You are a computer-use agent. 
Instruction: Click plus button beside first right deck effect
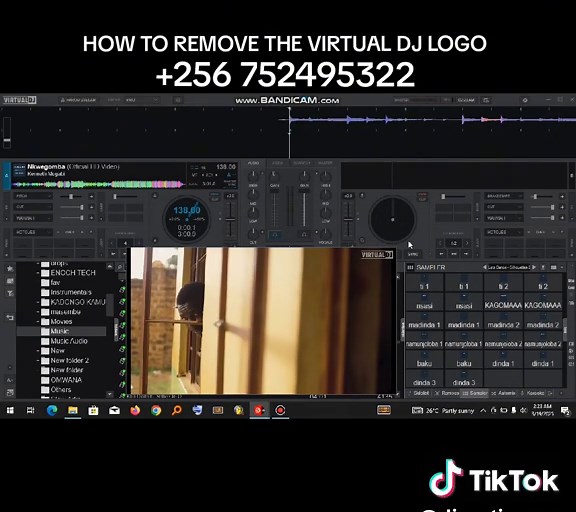562,196
